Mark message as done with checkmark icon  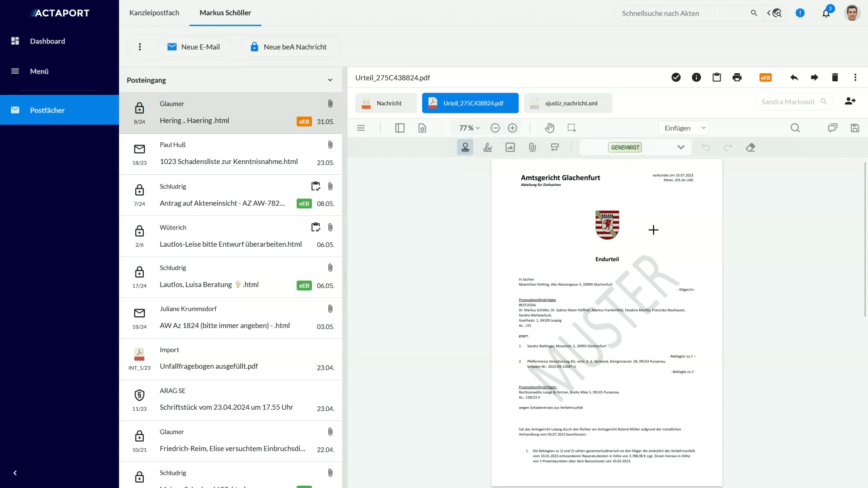point(676,78)
